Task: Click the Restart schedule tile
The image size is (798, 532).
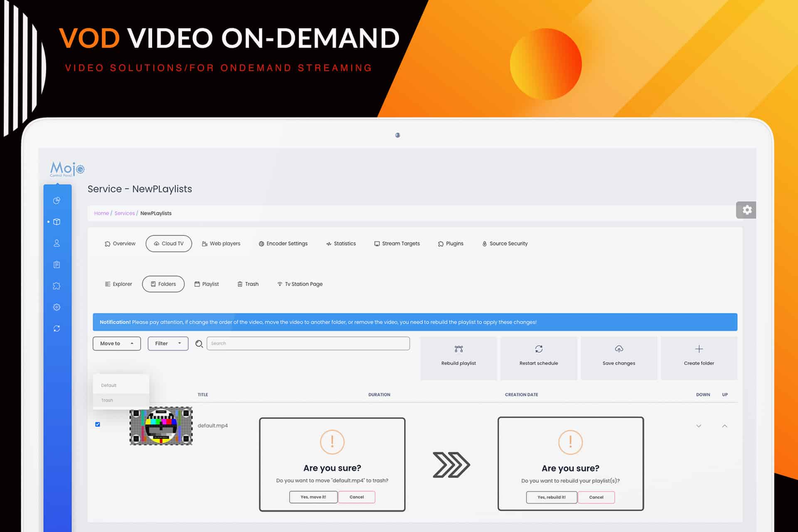Action: 539,358
